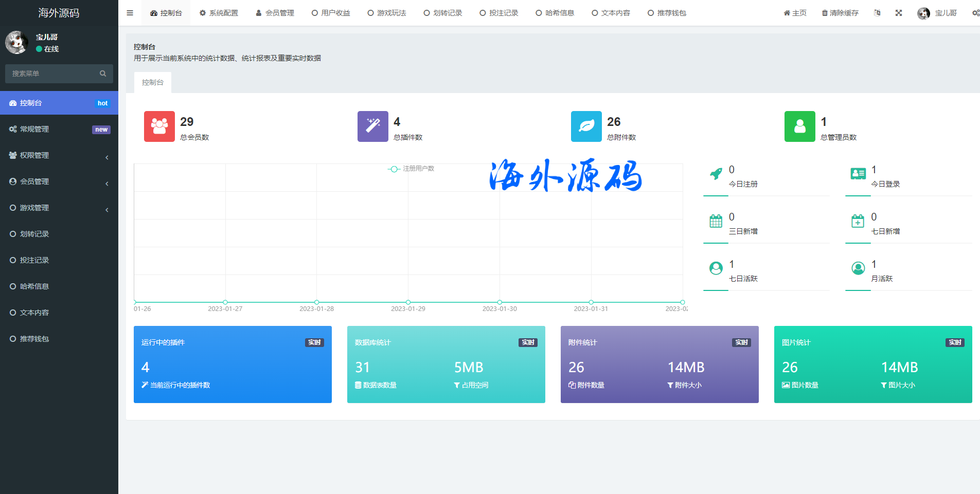Click the settings gears icon at top right
The height and width of the screenshot is (494, 980).
pyautogui.click(x=975, y=13)
